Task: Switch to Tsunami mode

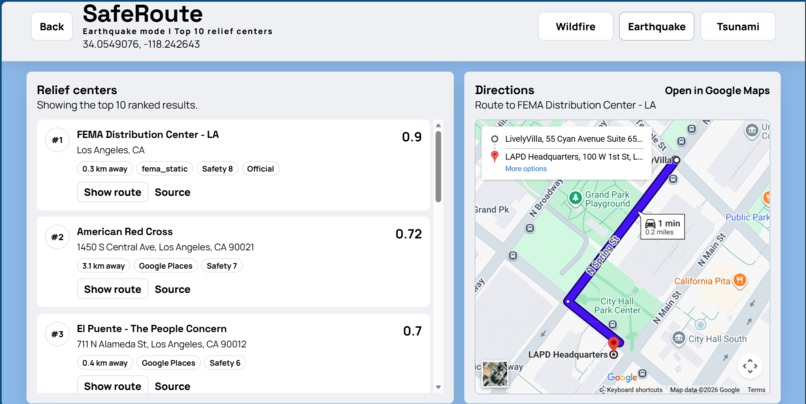Action: pos(738,26)
